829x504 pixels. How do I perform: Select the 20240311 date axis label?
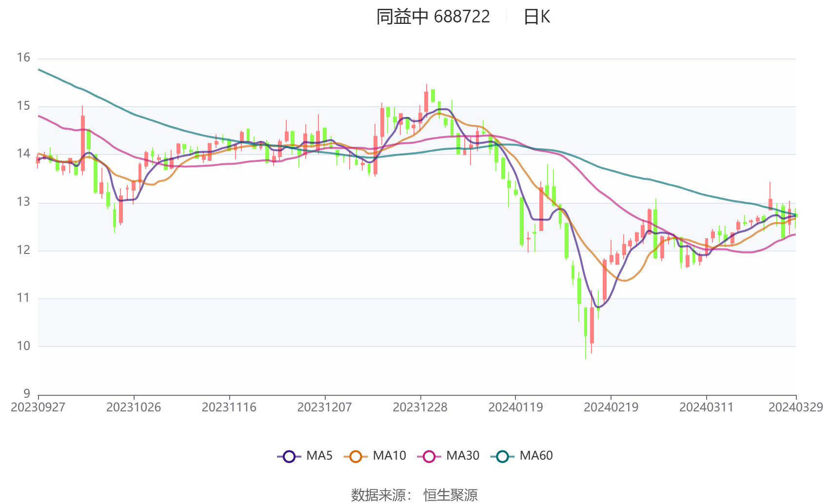tap(707, 407)
